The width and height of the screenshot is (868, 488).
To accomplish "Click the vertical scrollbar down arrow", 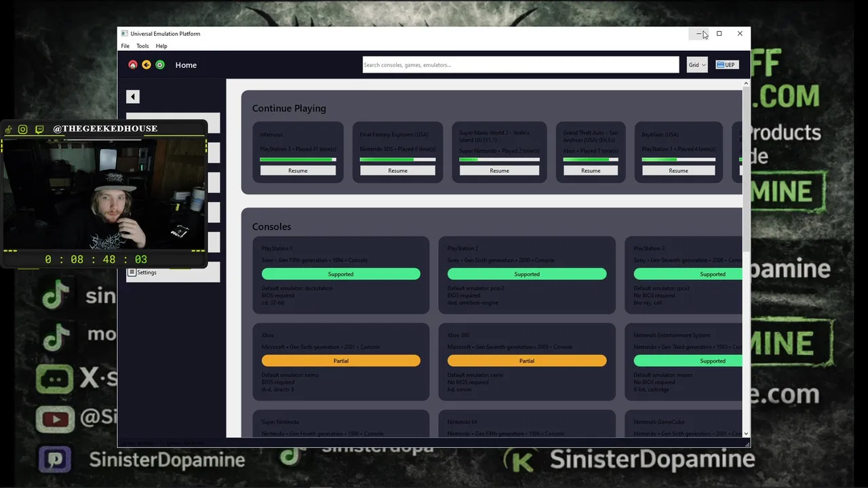I will tap(747, 434).
